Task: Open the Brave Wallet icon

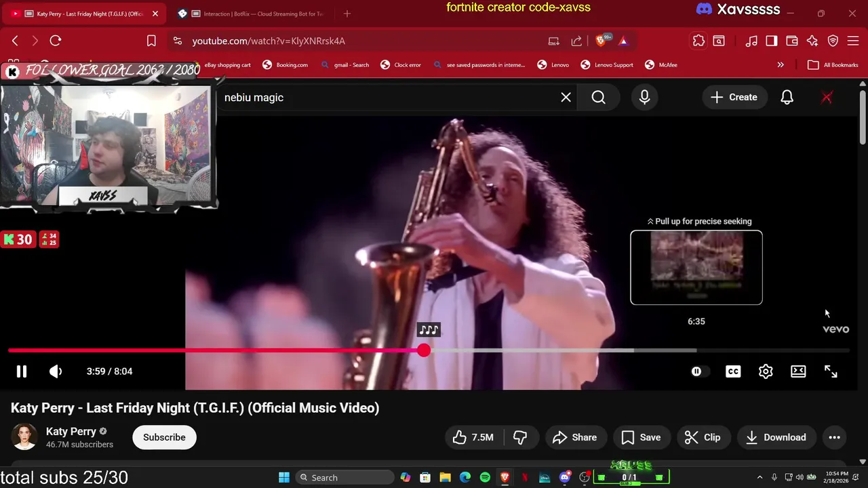Action: (792, 41)
